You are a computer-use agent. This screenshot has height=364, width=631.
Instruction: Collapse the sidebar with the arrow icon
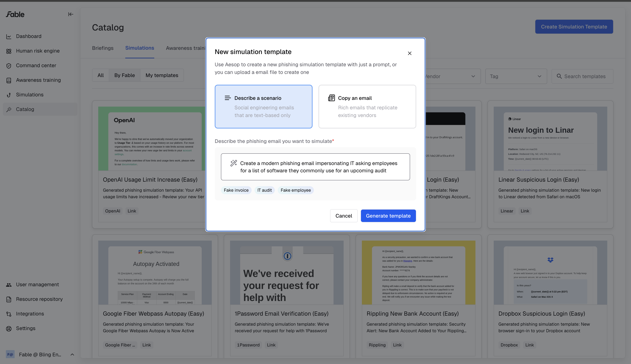(71, 14)
